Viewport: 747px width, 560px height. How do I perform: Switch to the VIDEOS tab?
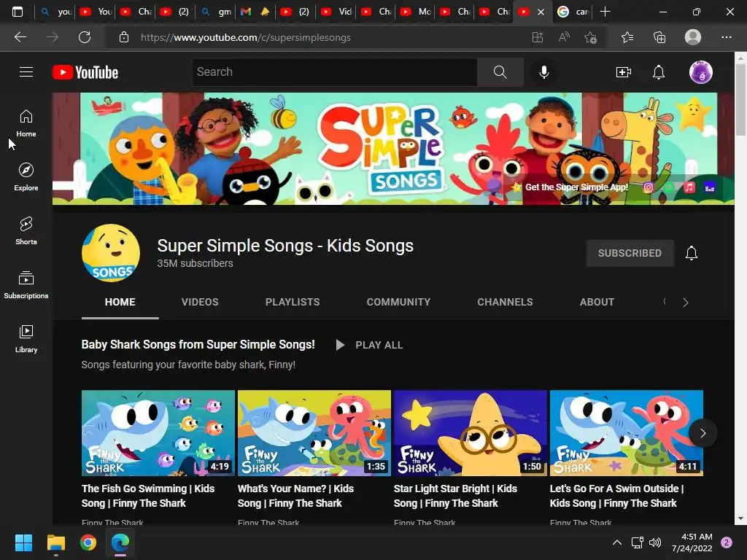click(200, 302)
